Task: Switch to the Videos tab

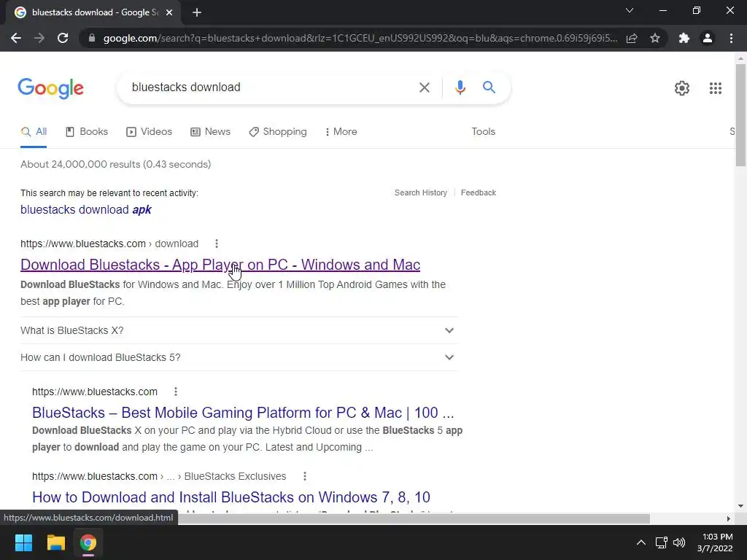Action: [149, 132]
